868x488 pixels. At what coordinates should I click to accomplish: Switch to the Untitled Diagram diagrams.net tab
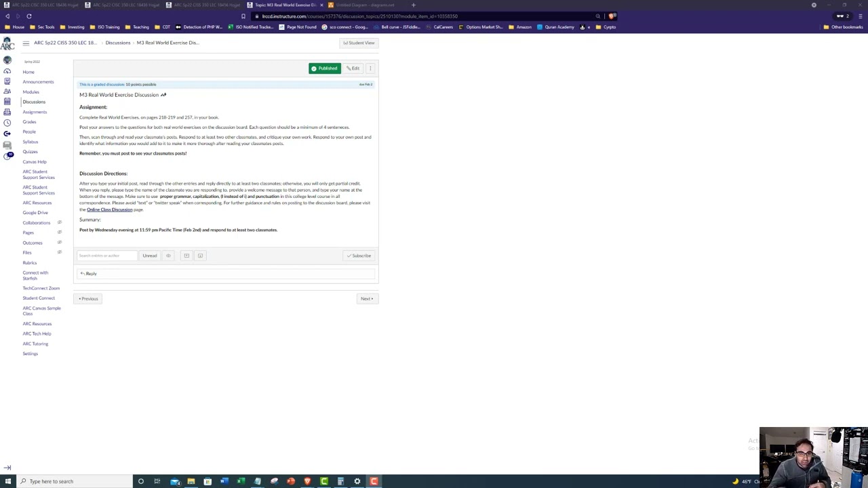(366, 5)
